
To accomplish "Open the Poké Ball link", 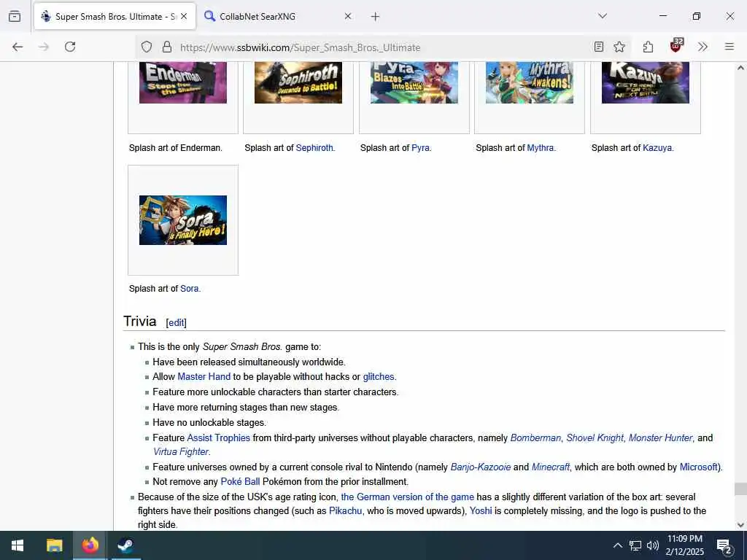I will (240, 481).
